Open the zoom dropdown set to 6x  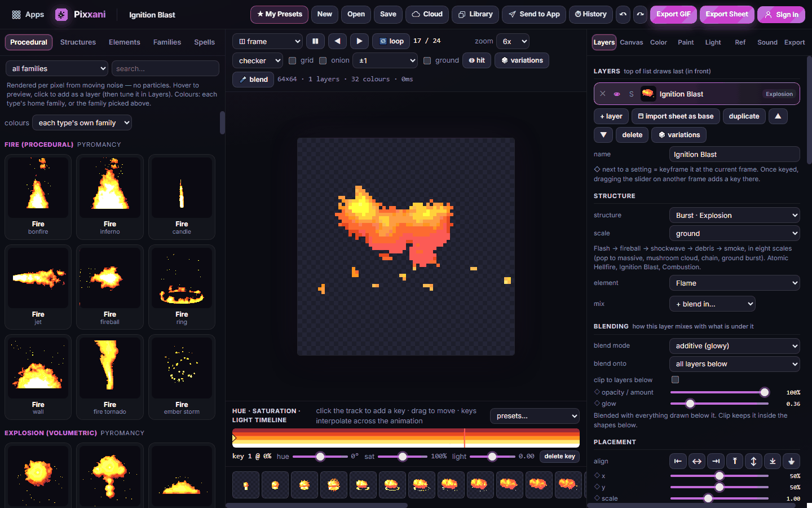513,41
